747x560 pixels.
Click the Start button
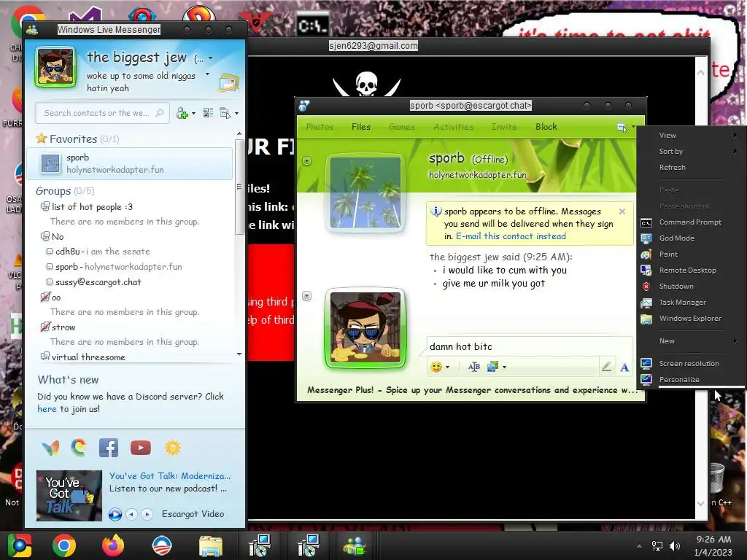click(x=20, y=545)
